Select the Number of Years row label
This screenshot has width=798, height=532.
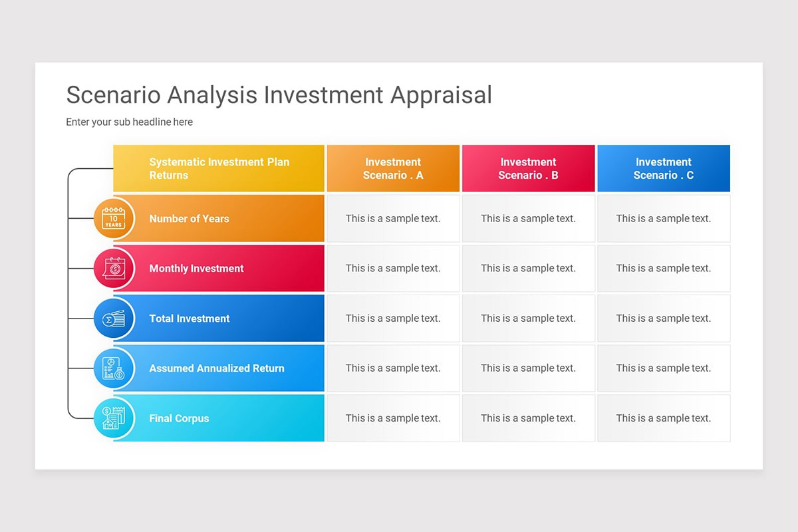(x=189, y=219)
